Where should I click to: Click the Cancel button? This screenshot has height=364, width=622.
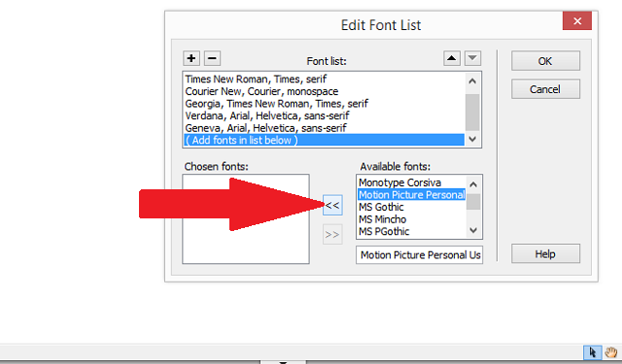click(x=545, y=89)
